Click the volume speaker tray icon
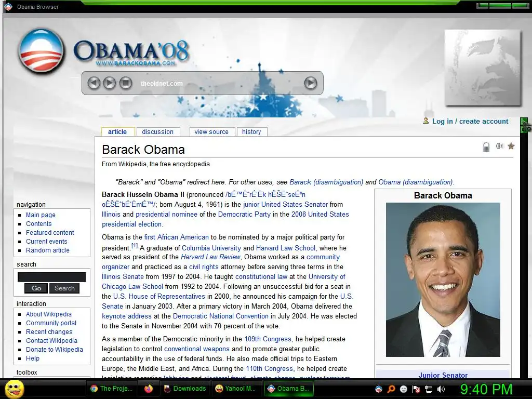The width and height of the screenshot is (532, 399). click(441, 389)
